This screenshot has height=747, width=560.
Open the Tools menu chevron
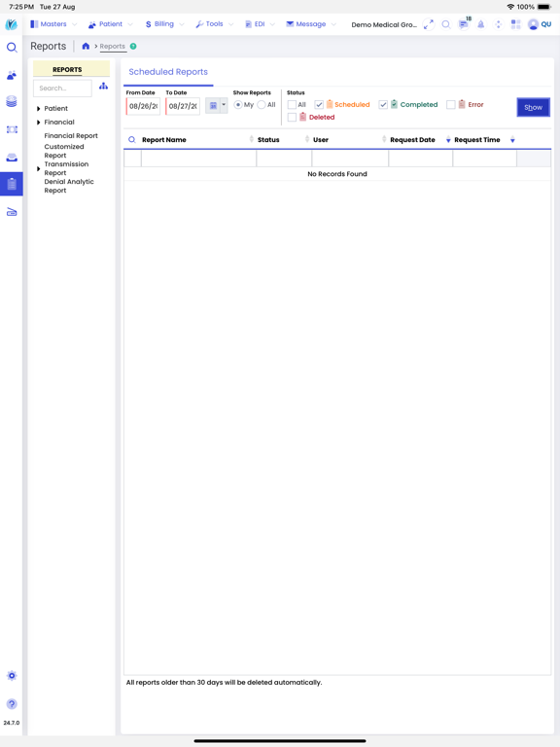(x=231, y=24)
